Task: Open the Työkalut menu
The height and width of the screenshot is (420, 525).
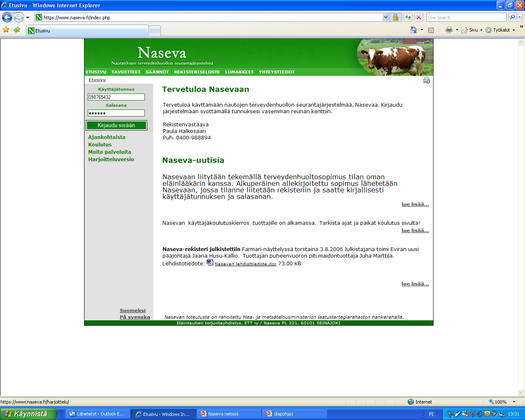Action: [500, 30]
